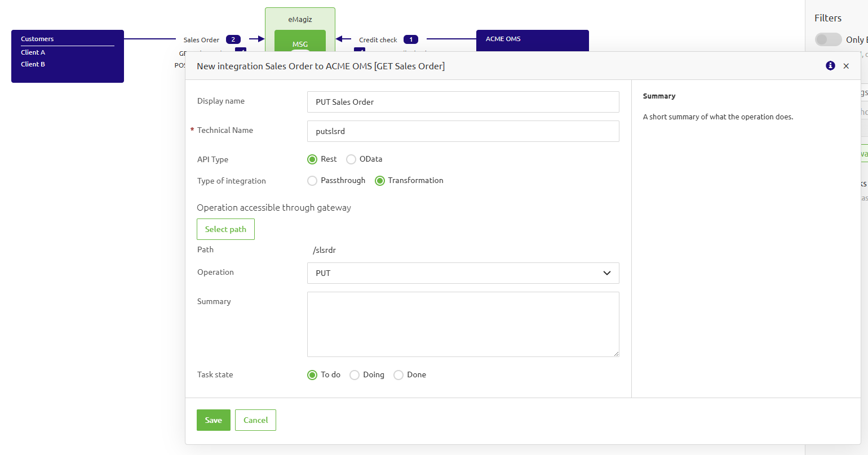
Task: Click the Credit check count badge 1
Action: [411, 39]
